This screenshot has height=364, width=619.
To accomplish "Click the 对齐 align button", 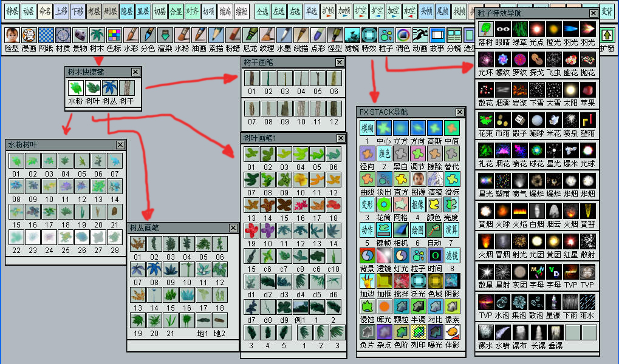I will click(192, 12).
